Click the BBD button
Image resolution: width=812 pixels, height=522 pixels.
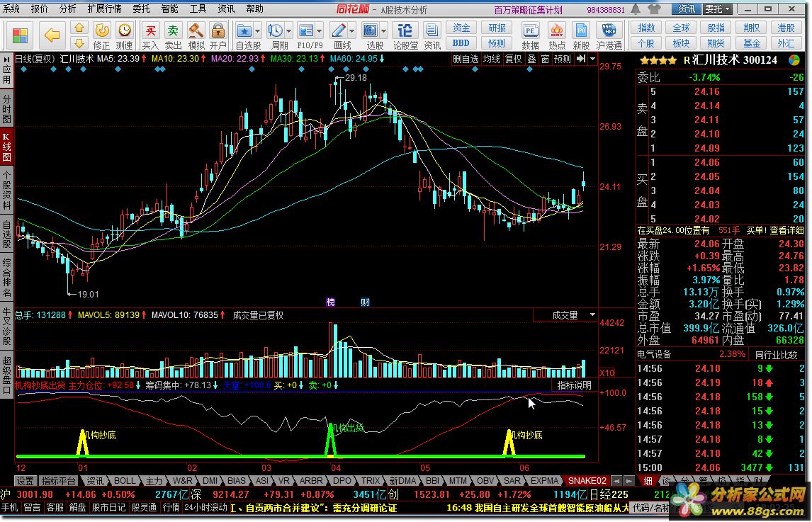point(461,43)
